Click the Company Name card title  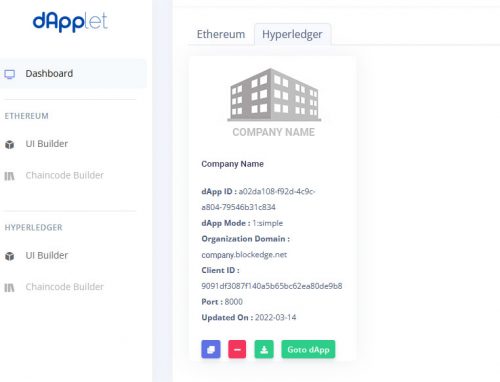(232, 164)
